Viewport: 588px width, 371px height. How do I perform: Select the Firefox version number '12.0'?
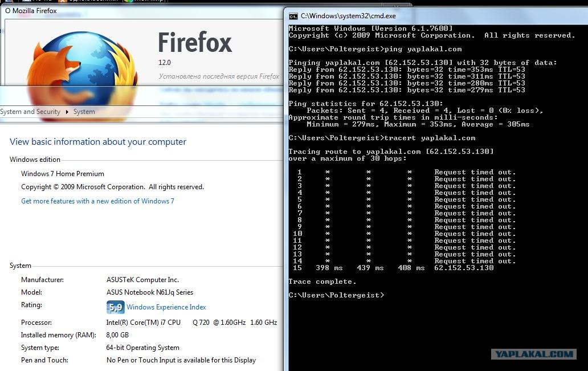pos(164,63)
